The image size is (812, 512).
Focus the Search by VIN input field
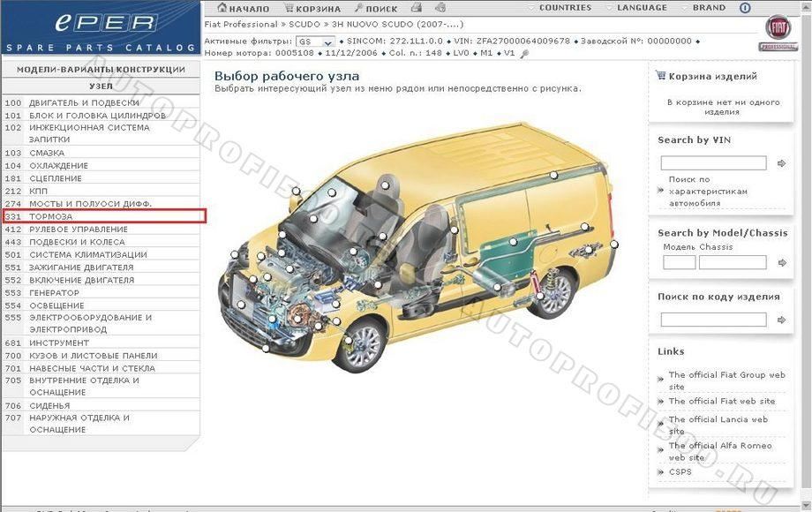pyautogui.click(x=713, y=163)
